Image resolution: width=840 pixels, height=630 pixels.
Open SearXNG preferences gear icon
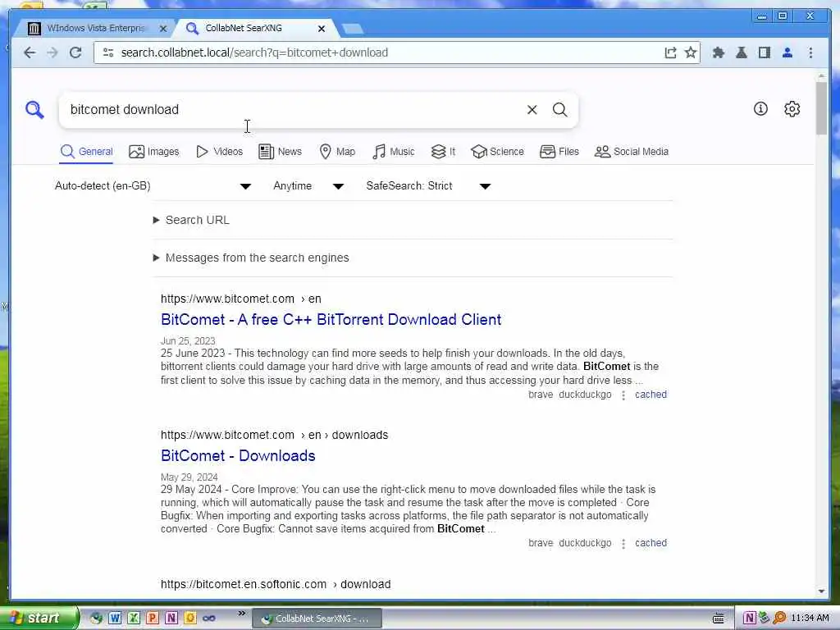(792, 109)
